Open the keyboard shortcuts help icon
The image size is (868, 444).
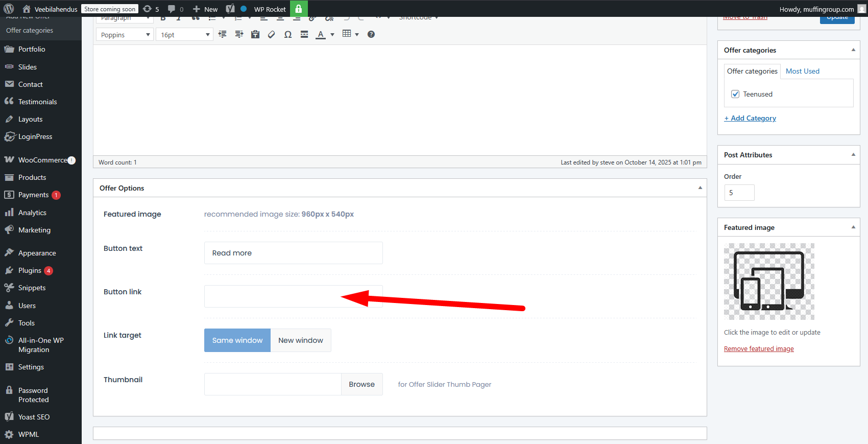pos(371,34)
